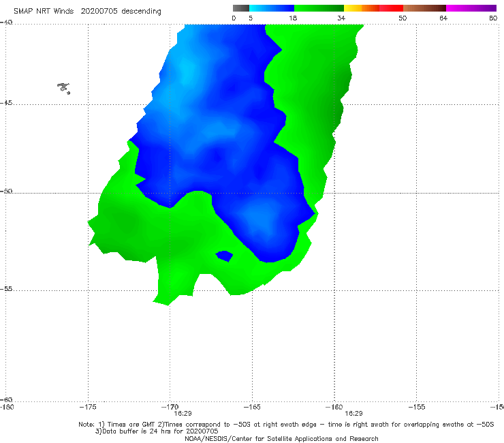The width and height of the screenshot is (504, 443).
Task: Click the 'Data buffer is 24 hrs' note
Action: (157, 431)
